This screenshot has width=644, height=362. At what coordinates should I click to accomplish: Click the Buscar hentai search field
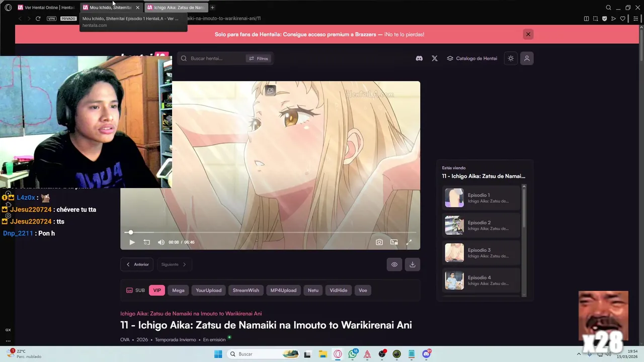pos(216,58)
